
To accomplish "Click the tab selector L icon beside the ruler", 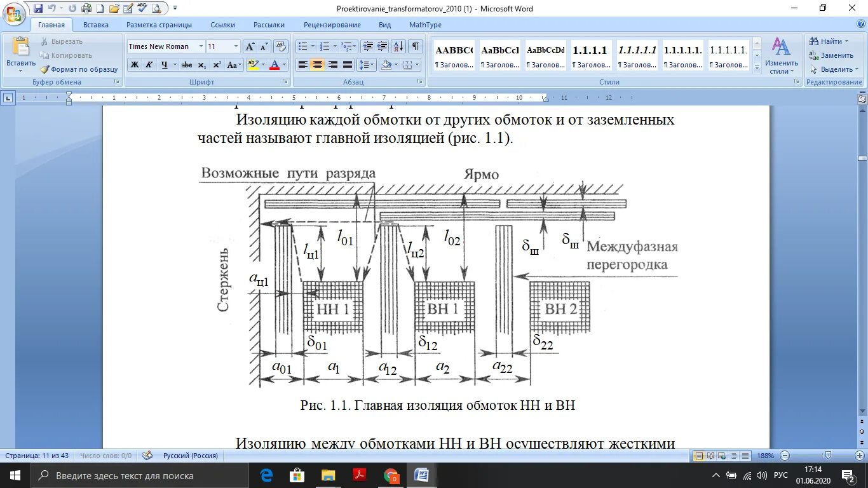I will pyautogui.click(x=8, y=98).
